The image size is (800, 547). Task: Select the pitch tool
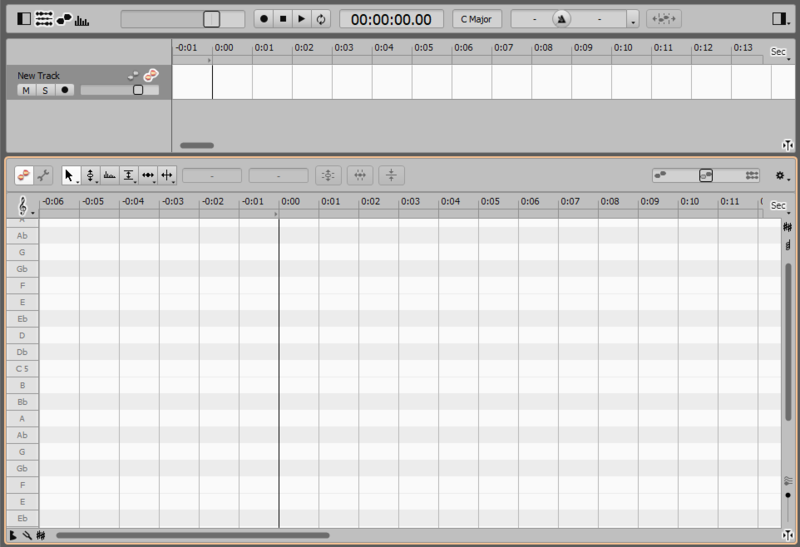[x=90, y=176]
